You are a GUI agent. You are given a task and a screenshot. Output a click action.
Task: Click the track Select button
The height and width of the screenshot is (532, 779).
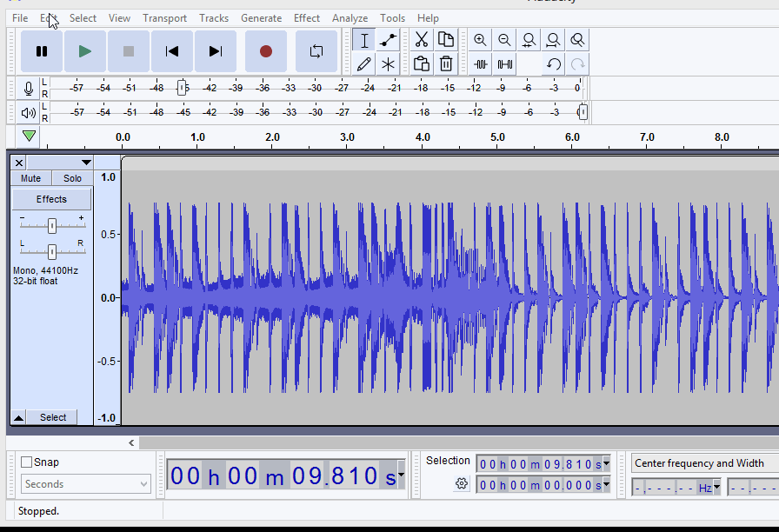[x=53, y=417]
